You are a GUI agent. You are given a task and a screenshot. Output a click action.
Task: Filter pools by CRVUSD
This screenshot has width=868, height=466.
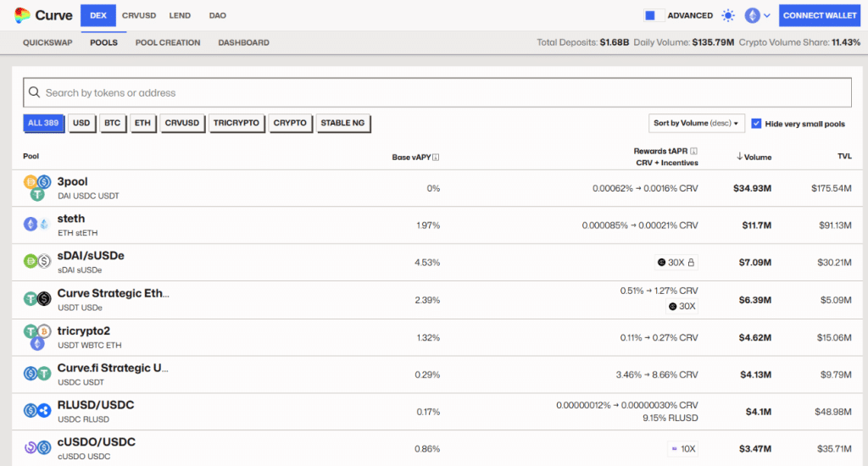pos(182,123)
